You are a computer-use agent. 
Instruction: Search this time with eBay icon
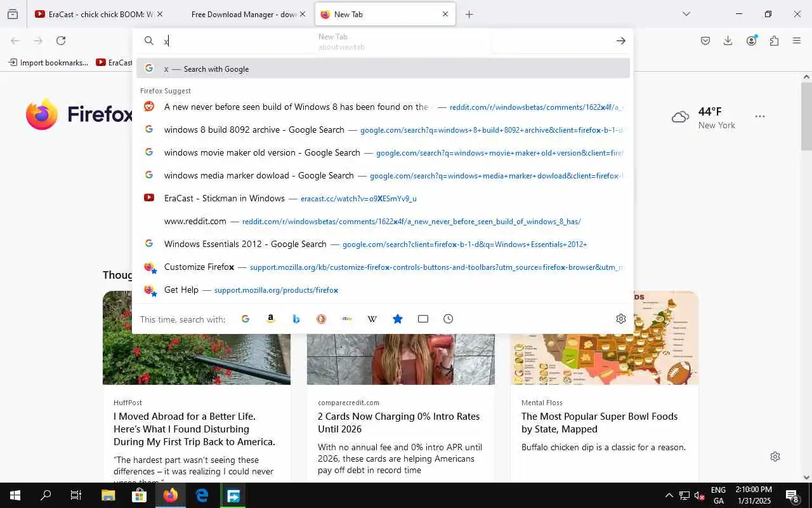(347, 319)
